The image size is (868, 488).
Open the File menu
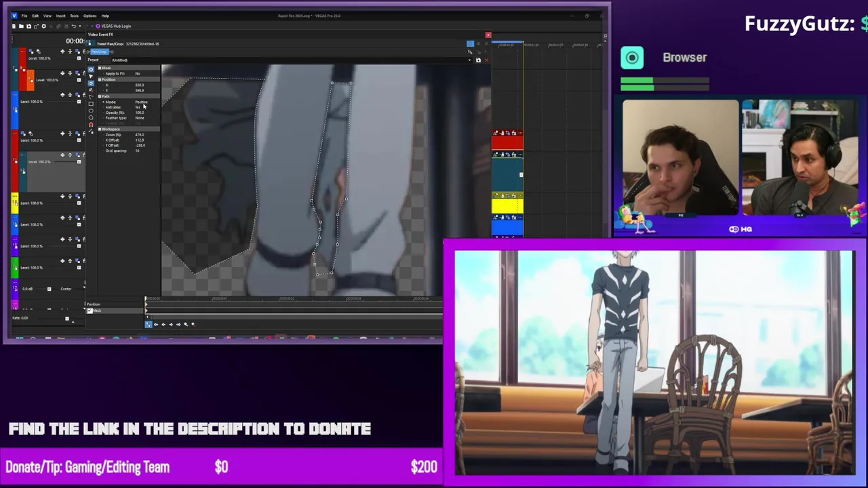click(24, 16)
